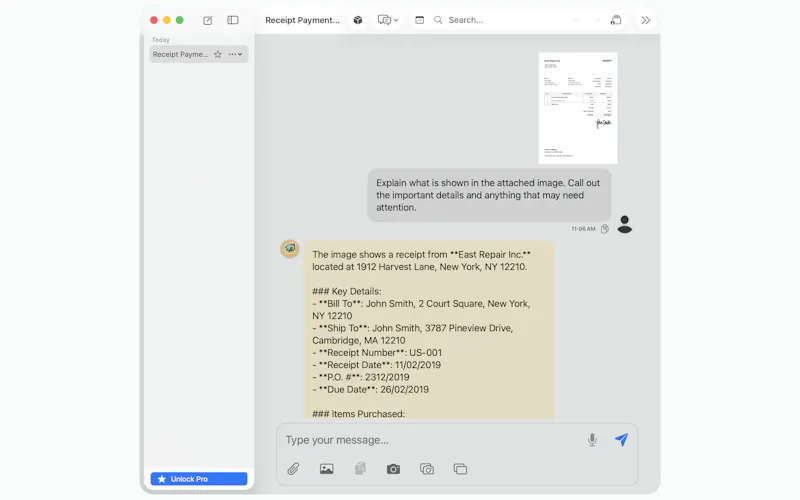Click the Unlock Pro button

tap(199, 479)
